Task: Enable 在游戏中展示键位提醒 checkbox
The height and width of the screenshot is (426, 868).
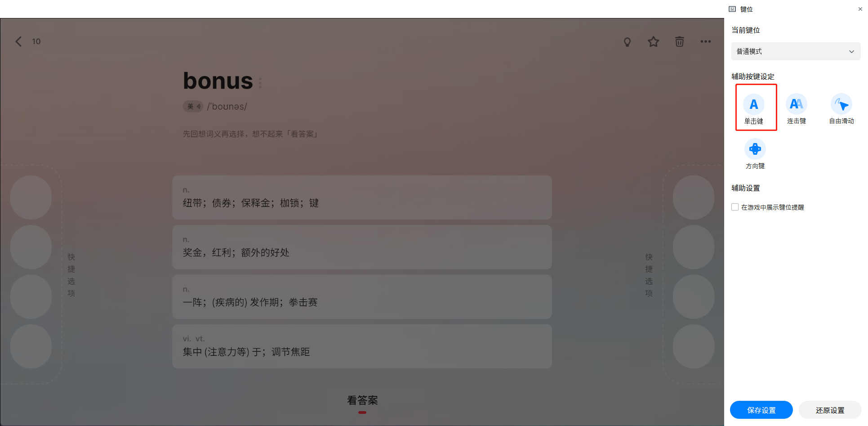Action: (x=735, y=207)
